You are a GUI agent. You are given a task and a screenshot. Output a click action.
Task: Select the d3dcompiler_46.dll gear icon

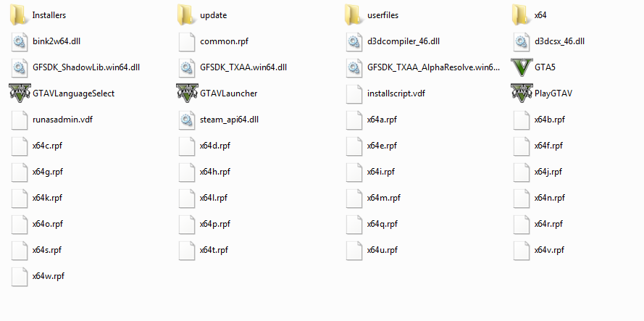(x=354, y=41)
